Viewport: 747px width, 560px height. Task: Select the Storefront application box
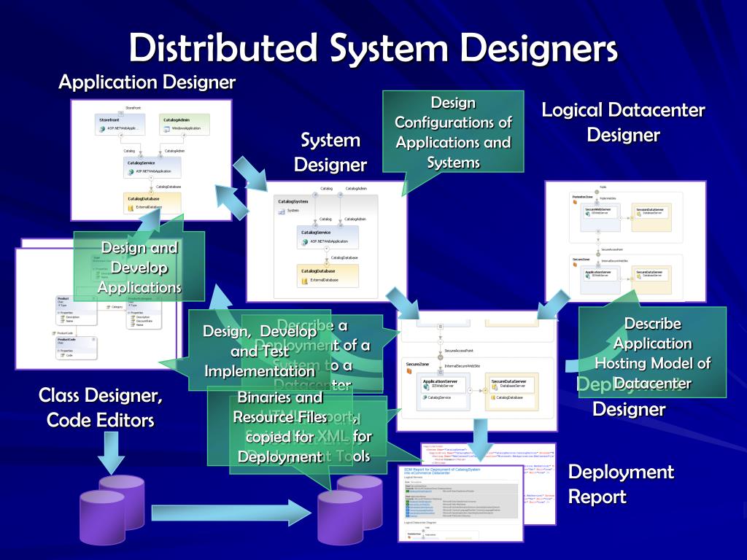coord(120,124)
